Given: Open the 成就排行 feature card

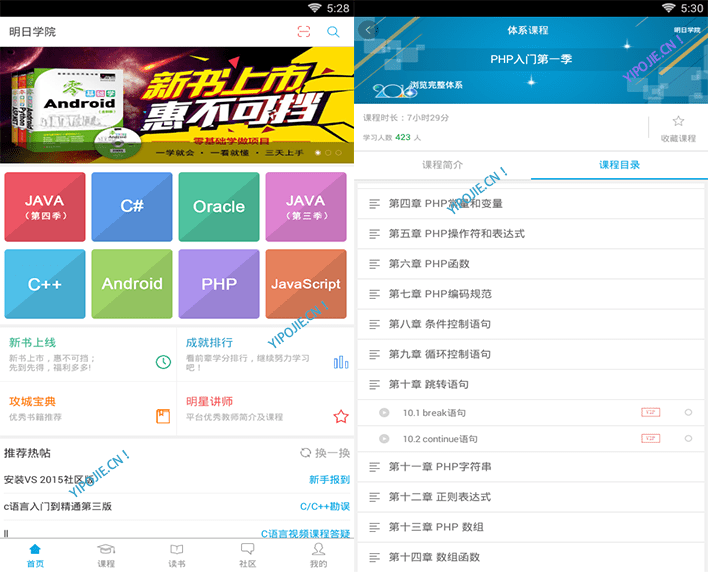Looking at the screenshot, I should (x=266, y=354).
